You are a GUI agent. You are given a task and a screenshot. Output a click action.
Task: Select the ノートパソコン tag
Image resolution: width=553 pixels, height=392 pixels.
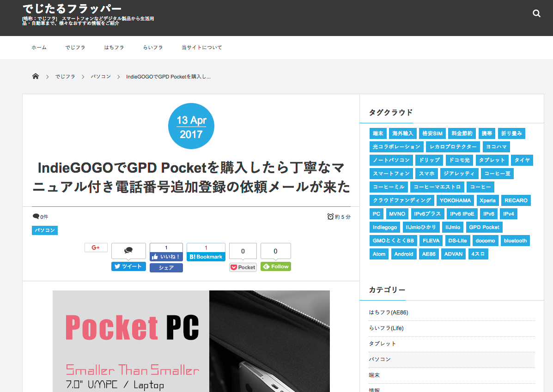tap(391, 160)
